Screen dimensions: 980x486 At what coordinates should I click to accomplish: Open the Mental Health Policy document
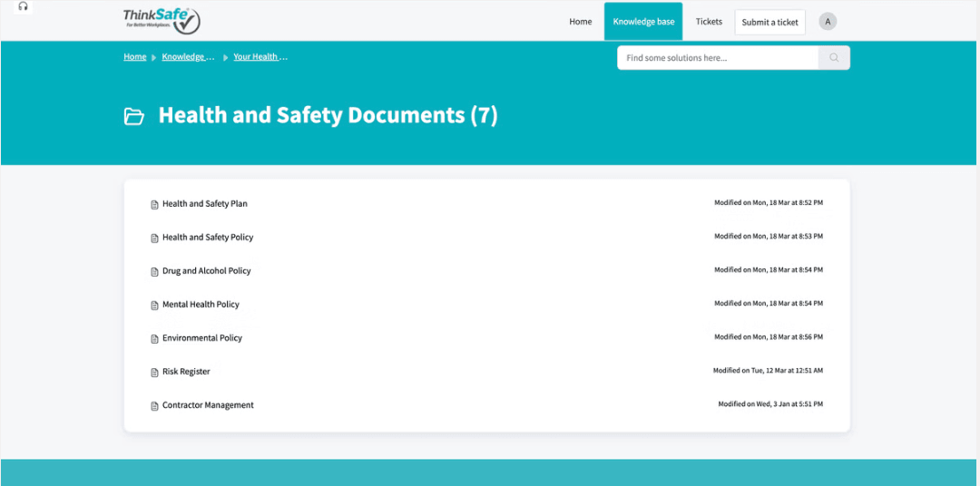[x=201, y=305]
